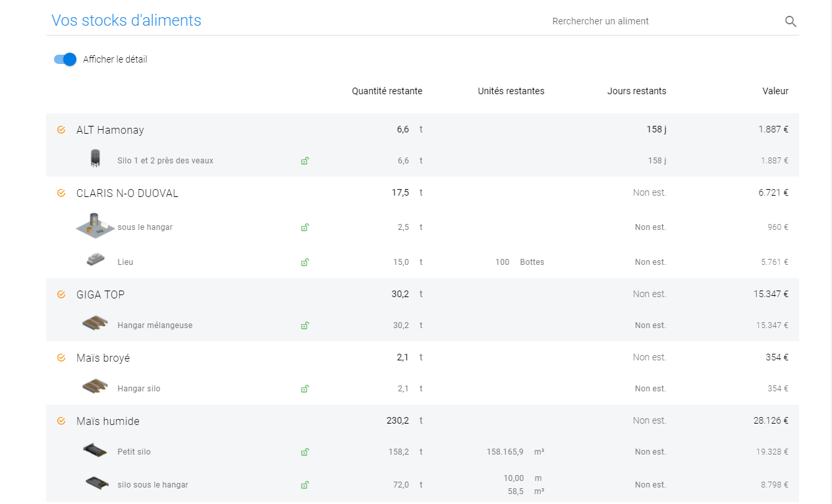Select the 'Silo 1 et 2 près des veaux' location
The width and height of the screenshot is (832, 504).
[x=165, y=161]
